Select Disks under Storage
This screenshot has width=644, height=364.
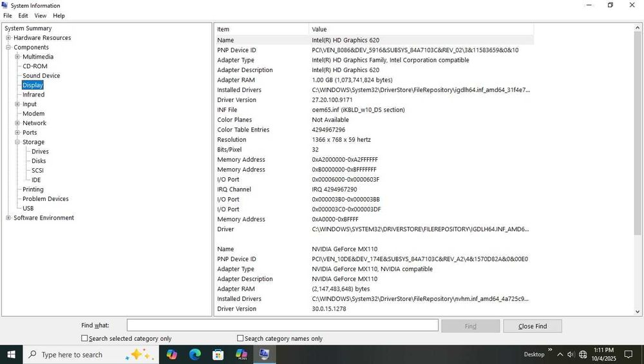pyautogui.click(x=39, y=160)
